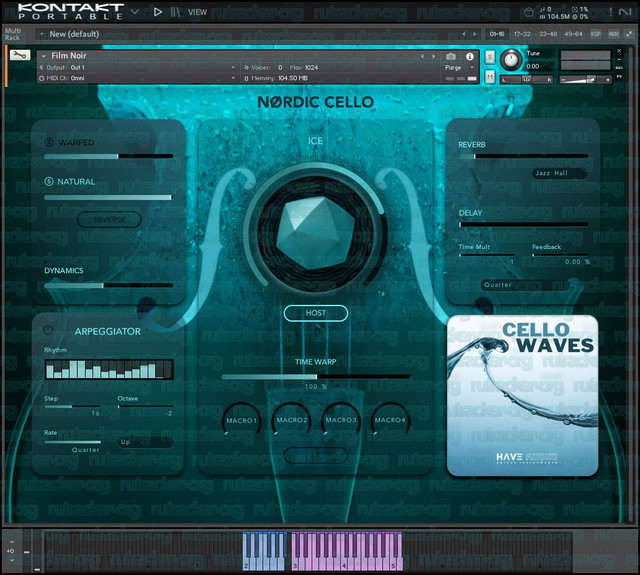Toggle the AUX button beside instrument header
The width and height of the screenshot is (640, 575).
tap(619, 68)
